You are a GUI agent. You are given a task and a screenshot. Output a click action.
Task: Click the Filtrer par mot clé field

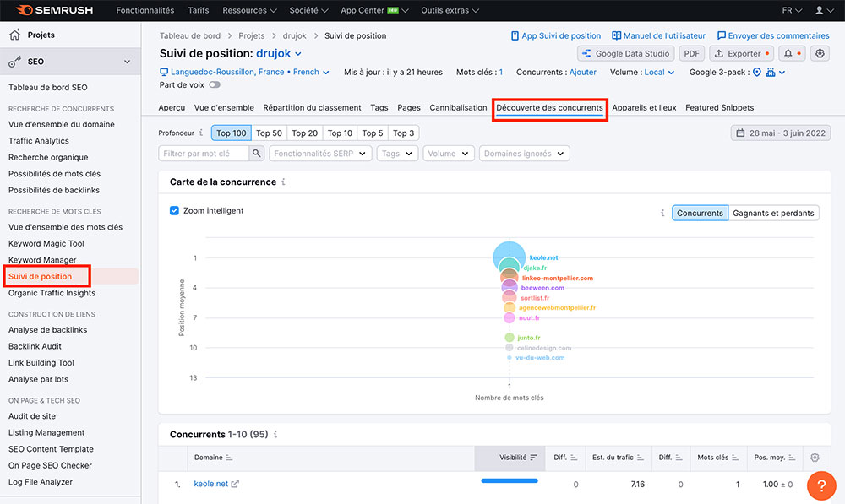point(204,154)
